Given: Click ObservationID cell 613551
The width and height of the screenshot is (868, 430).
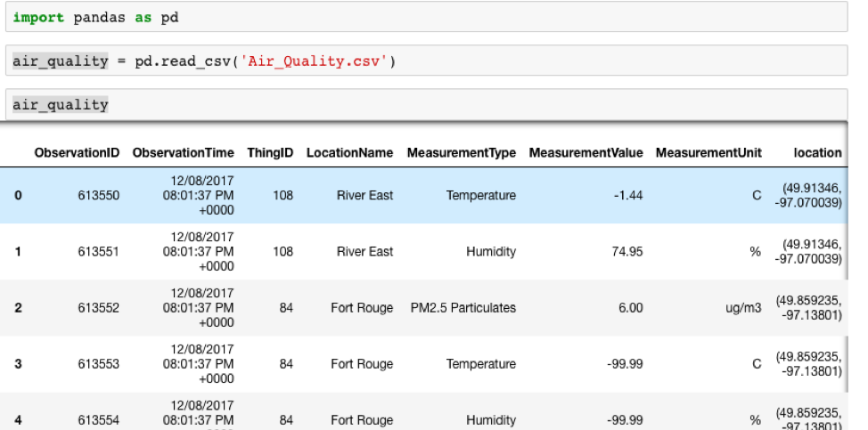Looking at the screenshot, I should point(99,251).
